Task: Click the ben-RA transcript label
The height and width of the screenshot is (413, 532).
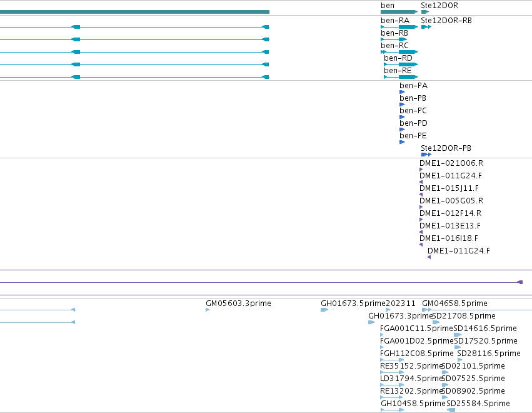Action: click(x=395, y=21)
